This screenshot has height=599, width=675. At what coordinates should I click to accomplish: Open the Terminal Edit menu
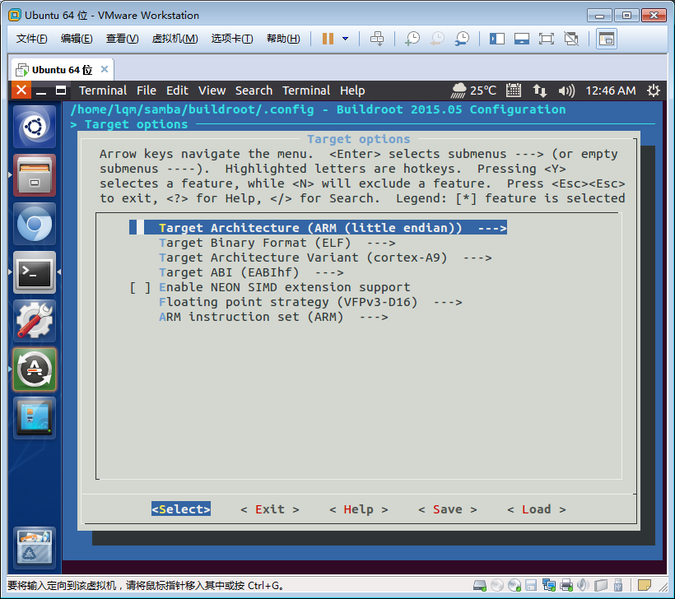(177, 90)
